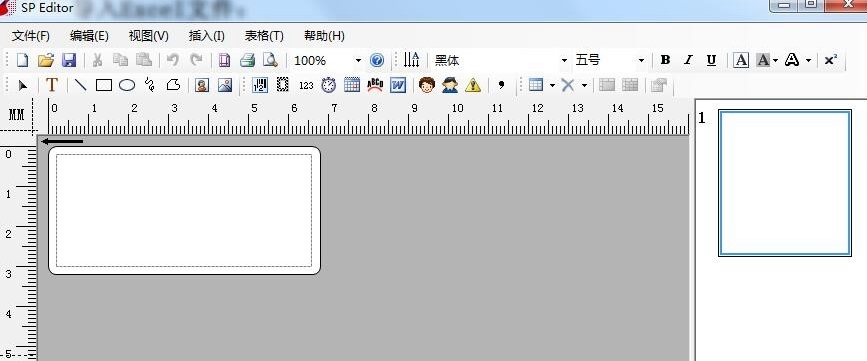The image size is (867, 361).
Task: Insert an image using the landscape picture icon
Action: pos(224,85)
